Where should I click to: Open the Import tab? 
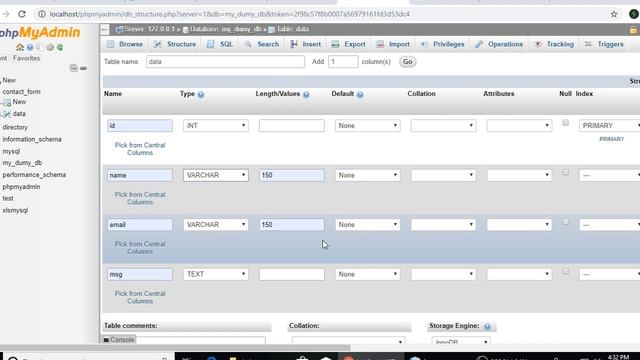[x=393, y=44]
